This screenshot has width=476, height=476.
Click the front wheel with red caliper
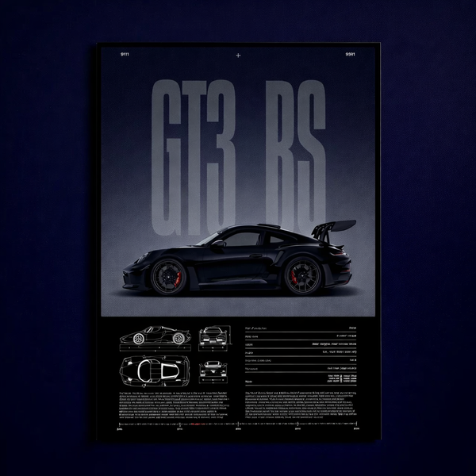click(168, 277)
